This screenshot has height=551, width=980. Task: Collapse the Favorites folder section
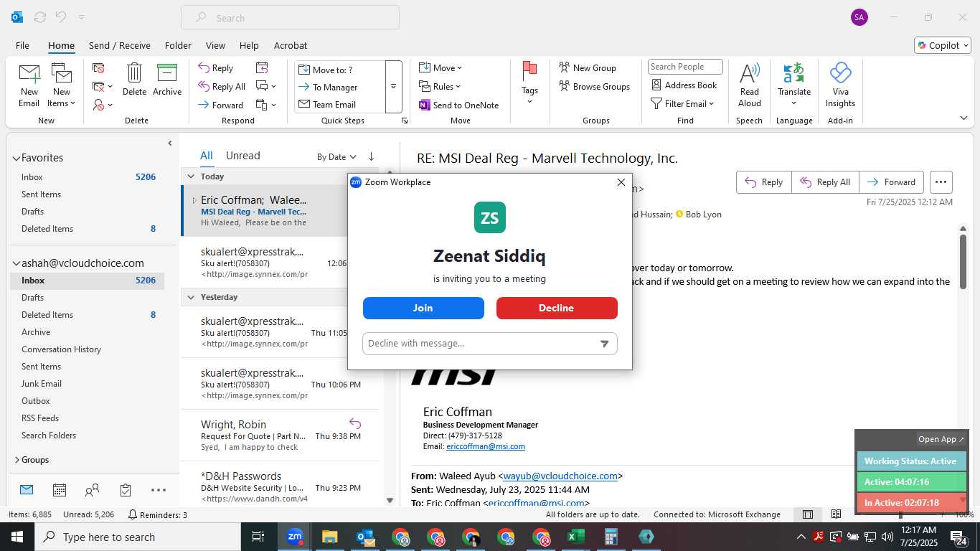pyautogui.click(x=17, y=158)
